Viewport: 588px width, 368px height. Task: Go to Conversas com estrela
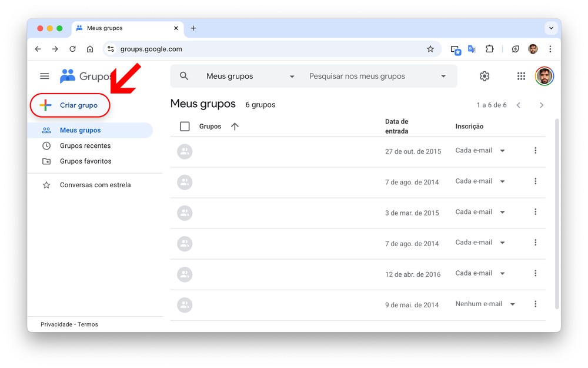[95, 185]
